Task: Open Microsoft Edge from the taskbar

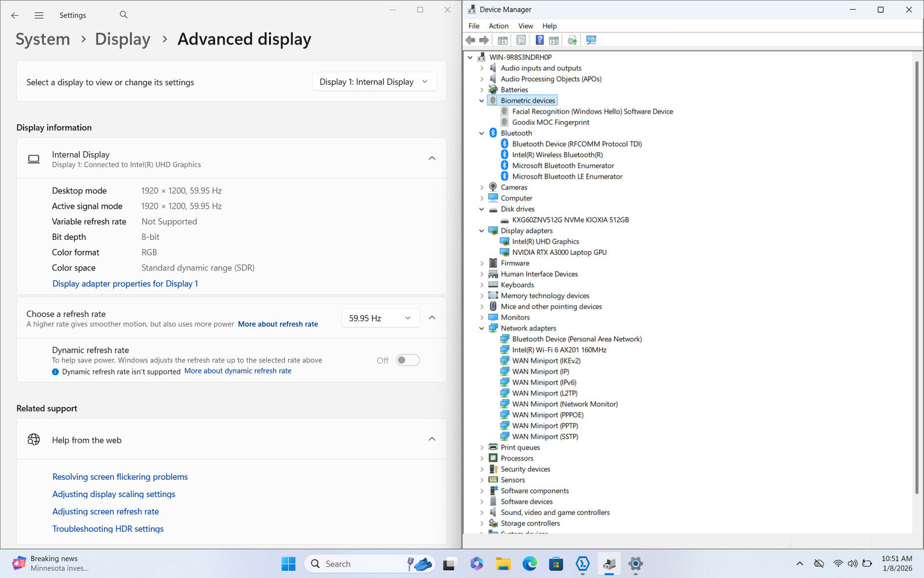Action: (529, 564)
